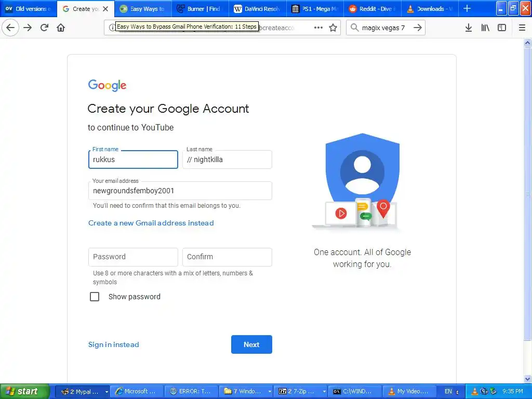
Task: Switch to Downloads VLC tab
Action: point(430,9)
